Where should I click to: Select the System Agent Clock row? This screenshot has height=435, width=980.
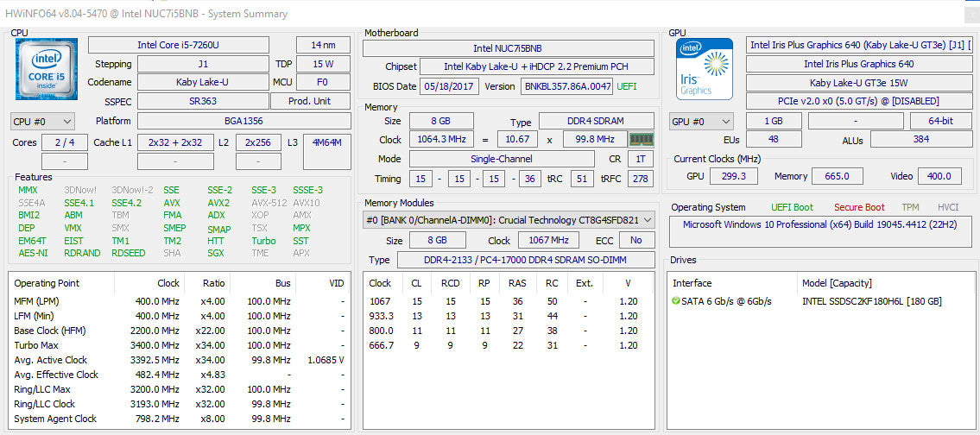179,419
